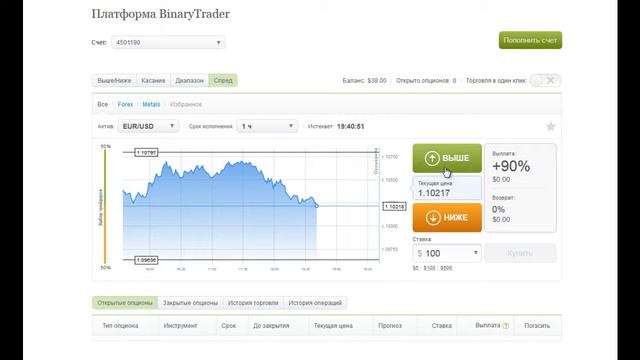Select the Спред option tab

point(223,80)
